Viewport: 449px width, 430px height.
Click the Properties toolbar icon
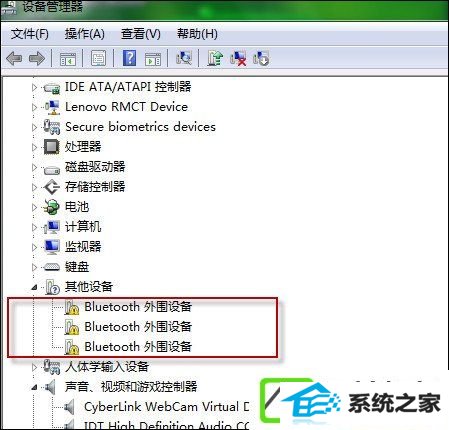pos(98,58)
